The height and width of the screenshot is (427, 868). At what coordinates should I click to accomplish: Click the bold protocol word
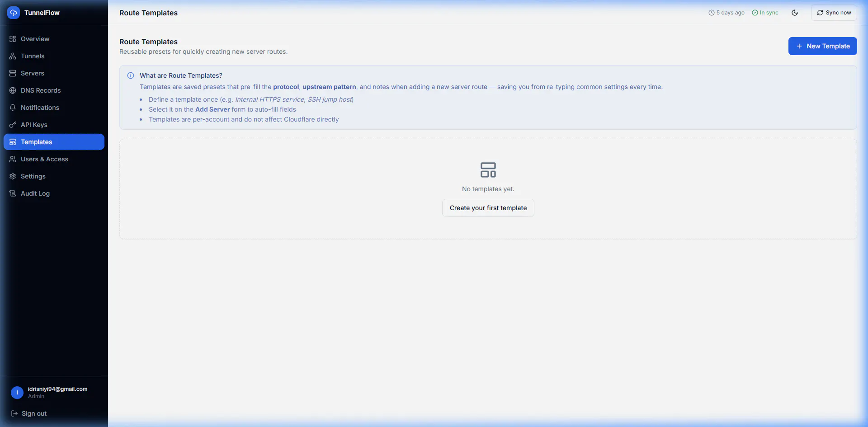coord(286,87)
